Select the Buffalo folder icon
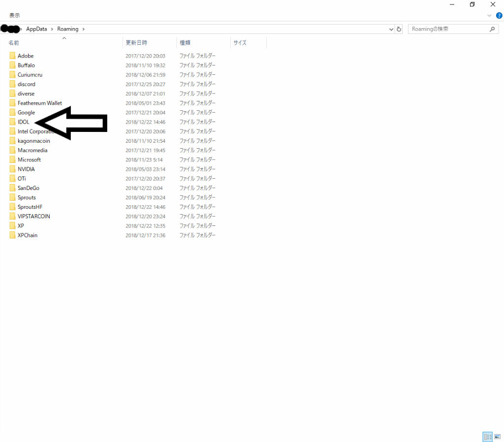Viewport: 504px width, 442px height. tap(12, 65)
